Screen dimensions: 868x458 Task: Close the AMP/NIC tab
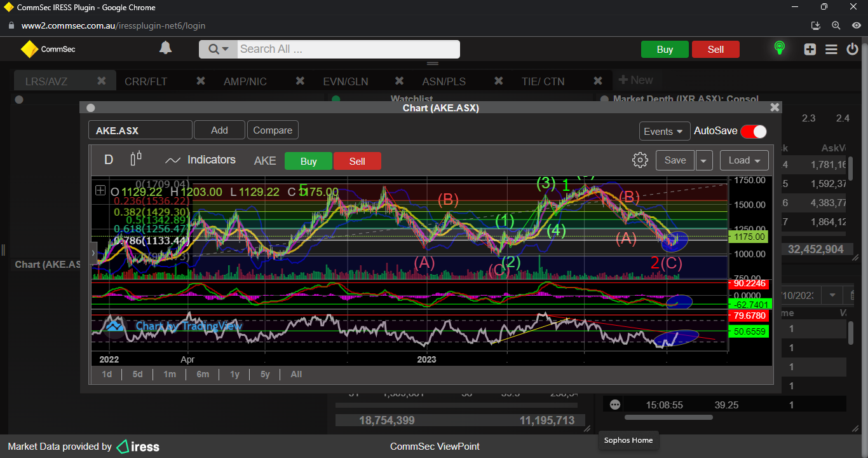point(300,81)
